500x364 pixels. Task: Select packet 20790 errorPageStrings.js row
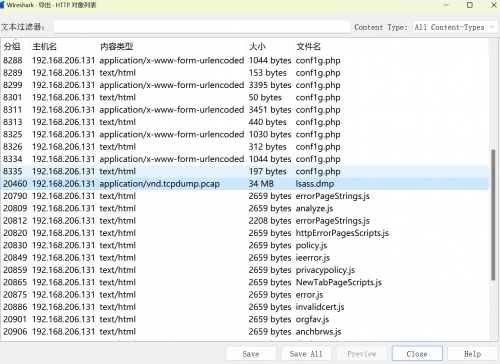tap(245, 196)
